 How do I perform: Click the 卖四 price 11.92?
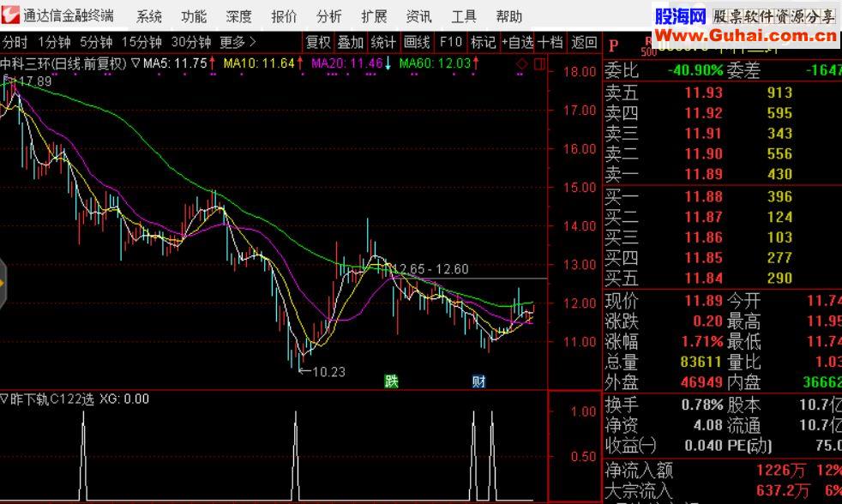(703, 113)
